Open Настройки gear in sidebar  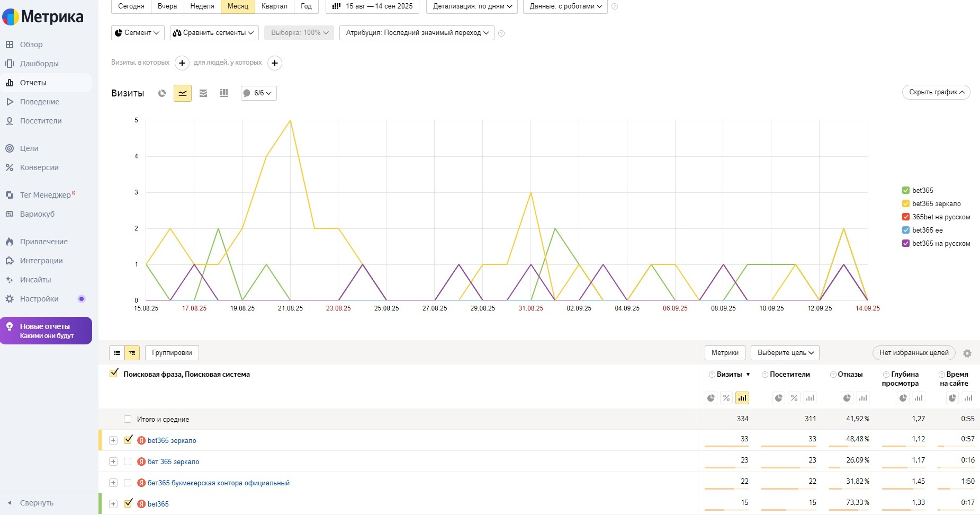coord(10,299)
